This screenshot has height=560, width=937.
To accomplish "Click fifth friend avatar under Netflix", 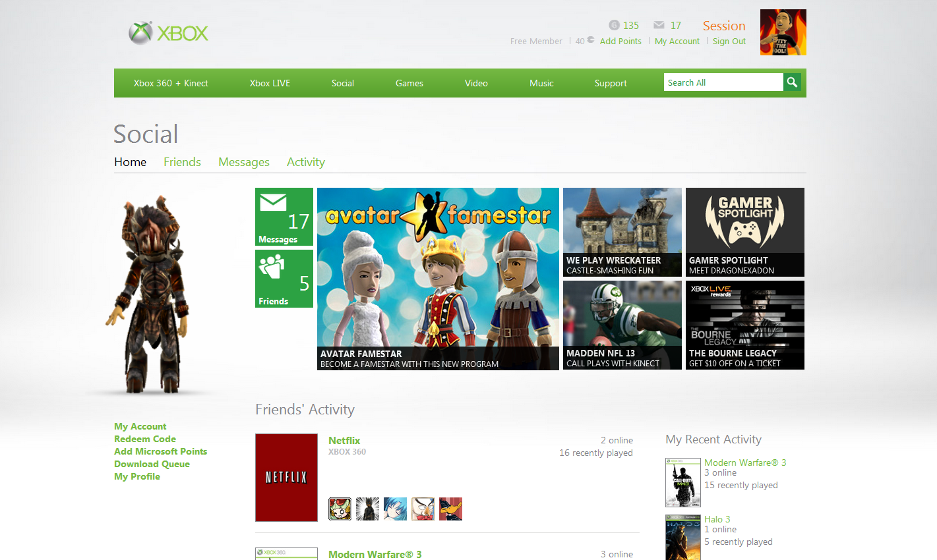I will point(450,509).
